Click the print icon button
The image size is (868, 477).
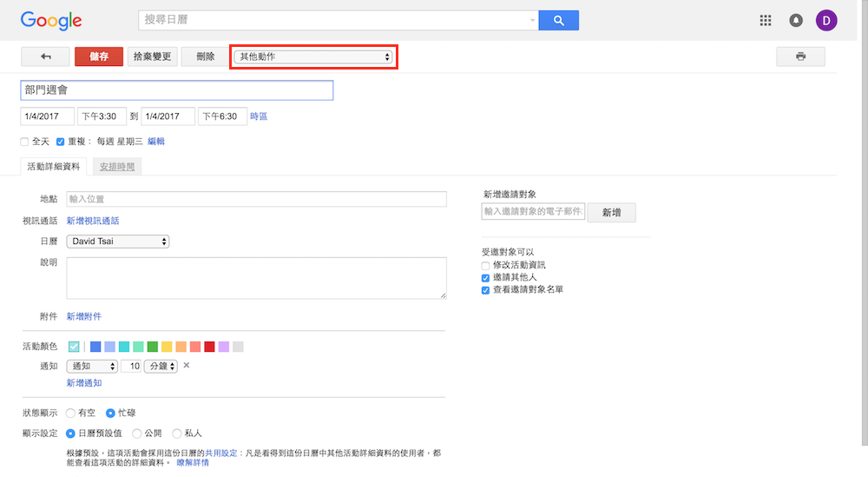[800, 56]
